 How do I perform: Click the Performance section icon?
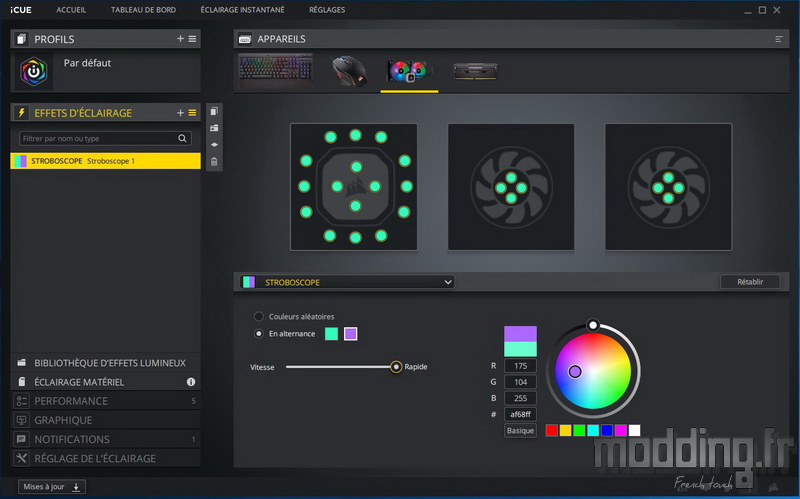[21, 401]
